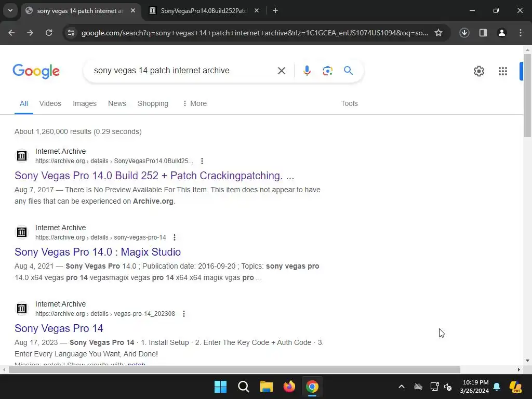Viewport: 532px width, 399px height.
Task: Switch to Shopping results
Action: [x=153, y=103]
